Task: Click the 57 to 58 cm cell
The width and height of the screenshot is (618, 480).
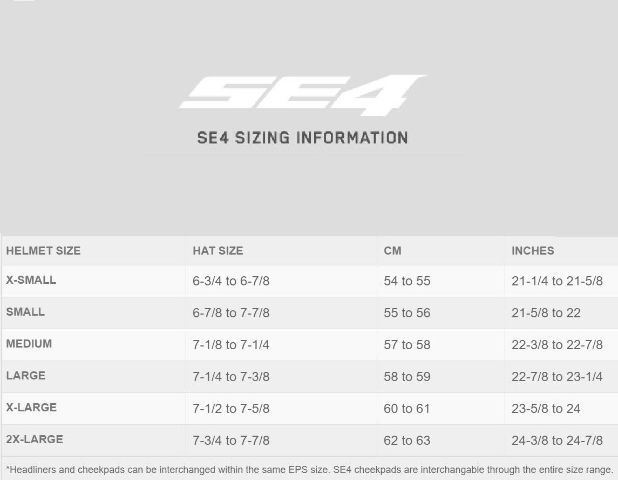Action: [x=407, y=345]
